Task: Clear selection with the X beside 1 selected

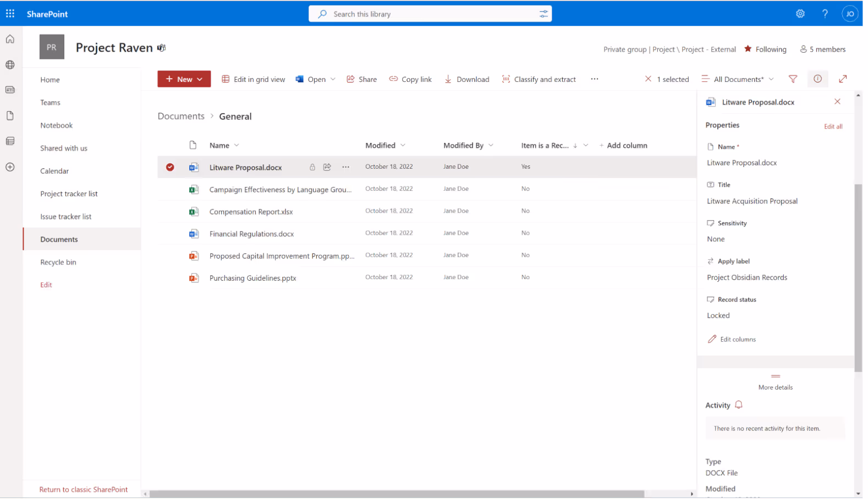Action: [x=648, y=79]
